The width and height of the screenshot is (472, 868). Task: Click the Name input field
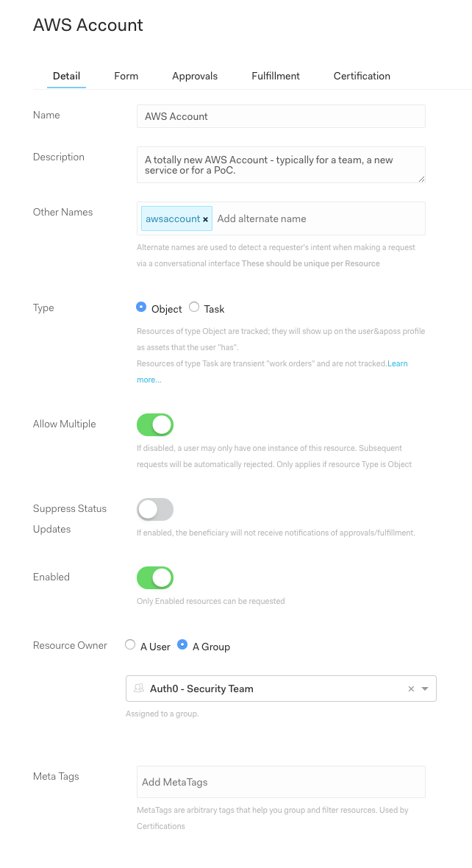point(281,116)
